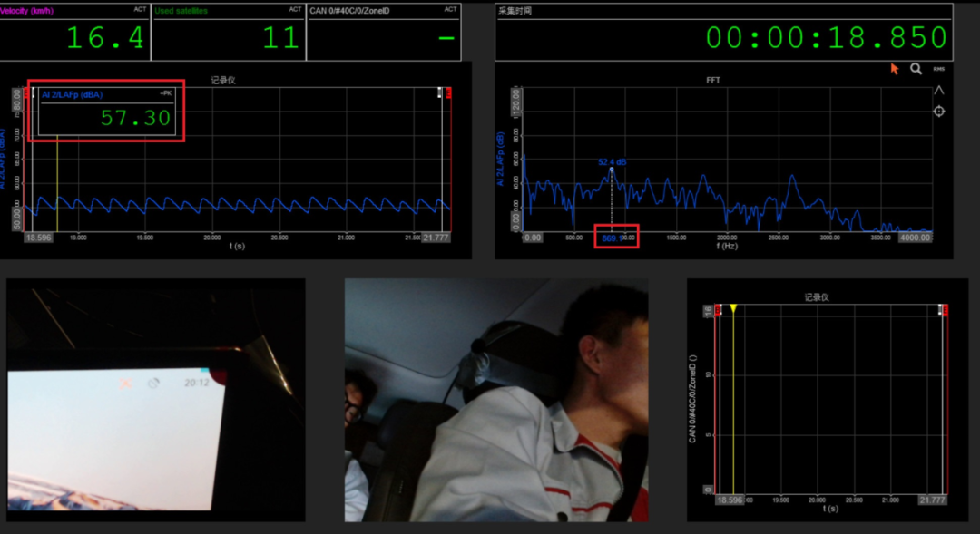
Task: Click the yellow triangle cursor on ZoneID recorder
Action: [733, 308]
